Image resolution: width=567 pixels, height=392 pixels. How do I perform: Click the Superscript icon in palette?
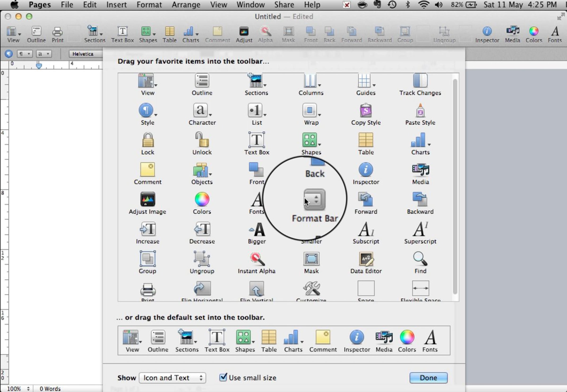click(420, 229)
